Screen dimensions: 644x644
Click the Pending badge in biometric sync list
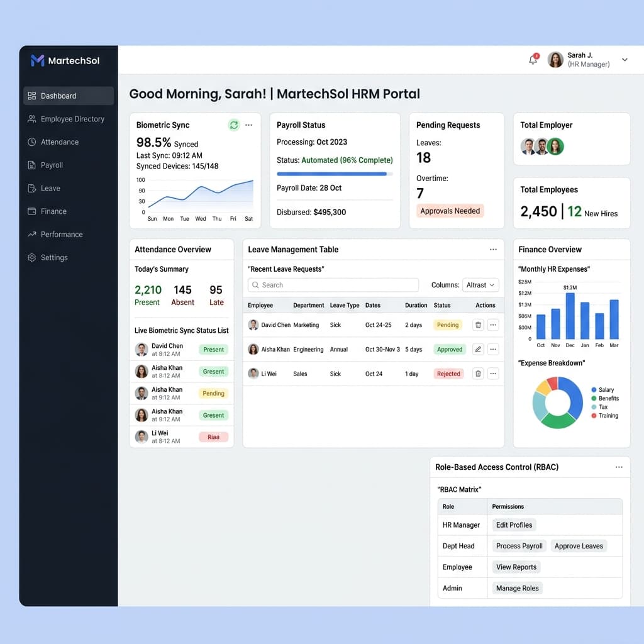(214, 394)
